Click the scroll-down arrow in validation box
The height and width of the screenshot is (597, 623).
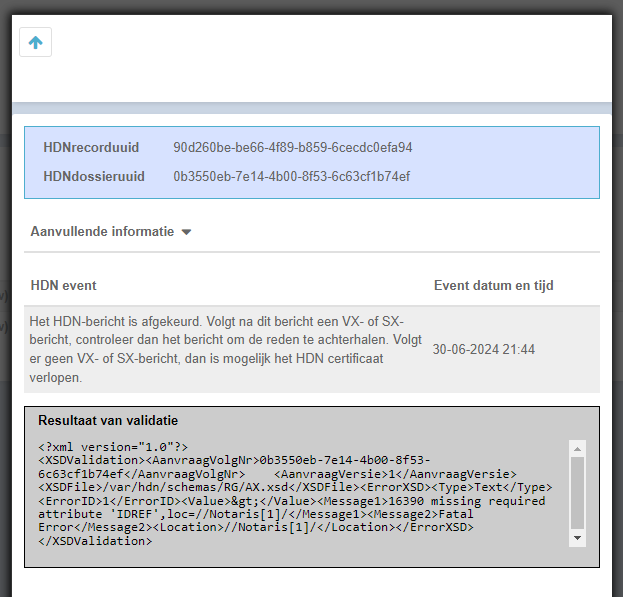577,538
